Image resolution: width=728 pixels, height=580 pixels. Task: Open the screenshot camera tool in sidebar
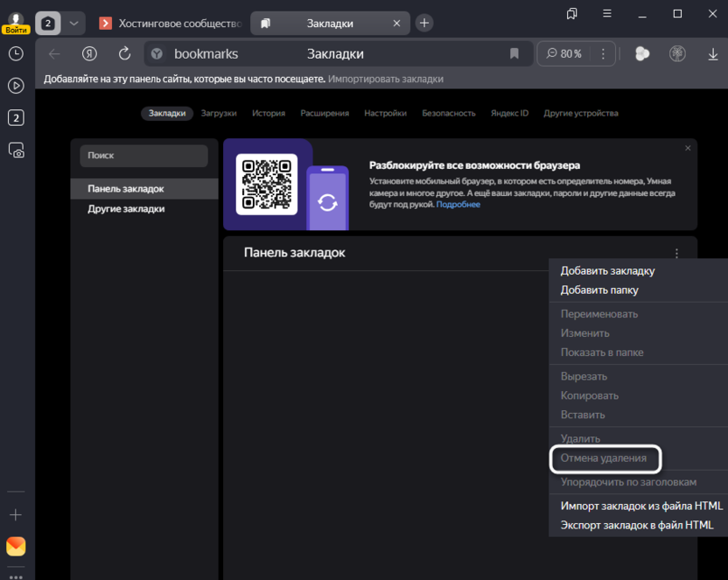[x=16, y=150]
